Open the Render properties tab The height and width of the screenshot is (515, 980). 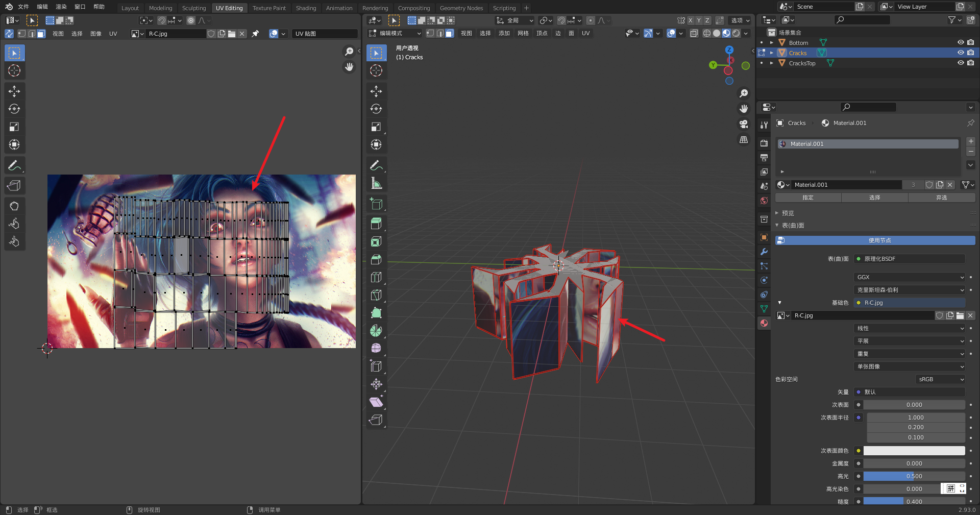pyautogui.click(x=764, y=143)
